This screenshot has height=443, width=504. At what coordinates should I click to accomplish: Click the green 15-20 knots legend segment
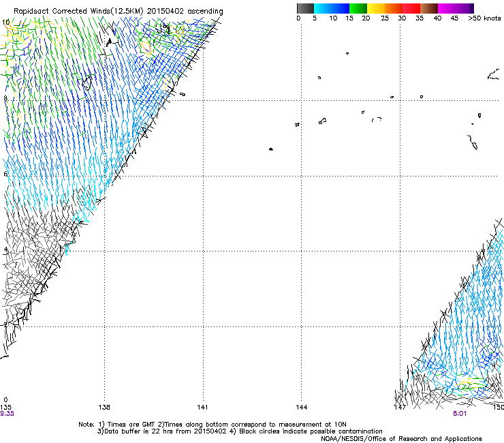coord(358,8)
